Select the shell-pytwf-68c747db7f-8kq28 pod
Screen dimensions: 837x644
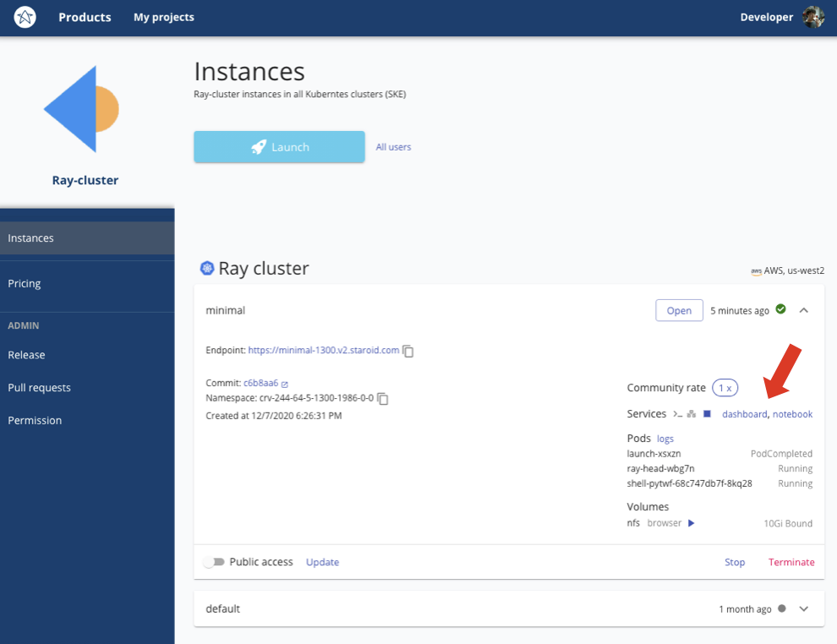[689, 483]
